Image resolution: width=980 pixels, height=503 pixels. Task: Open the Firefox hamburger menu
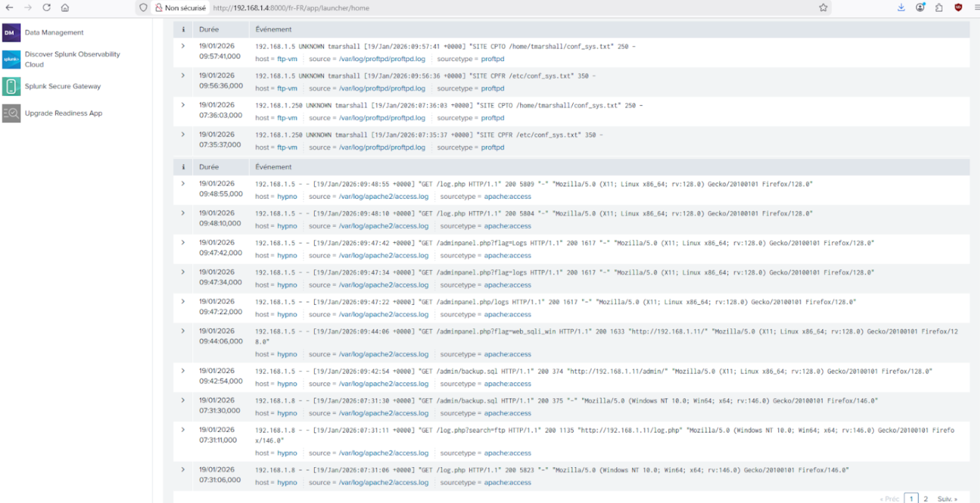974,8
